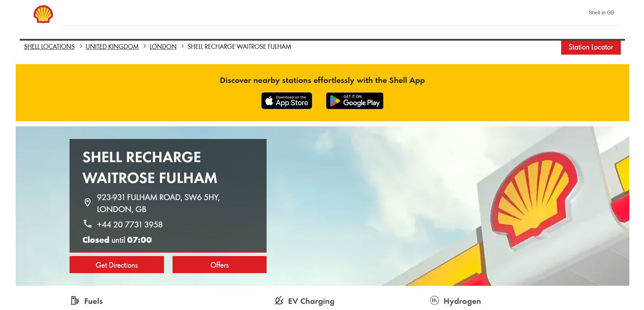Screen dimensions: 644x310
Task: Launch the Station Locator
Action: tap(590, 47)
